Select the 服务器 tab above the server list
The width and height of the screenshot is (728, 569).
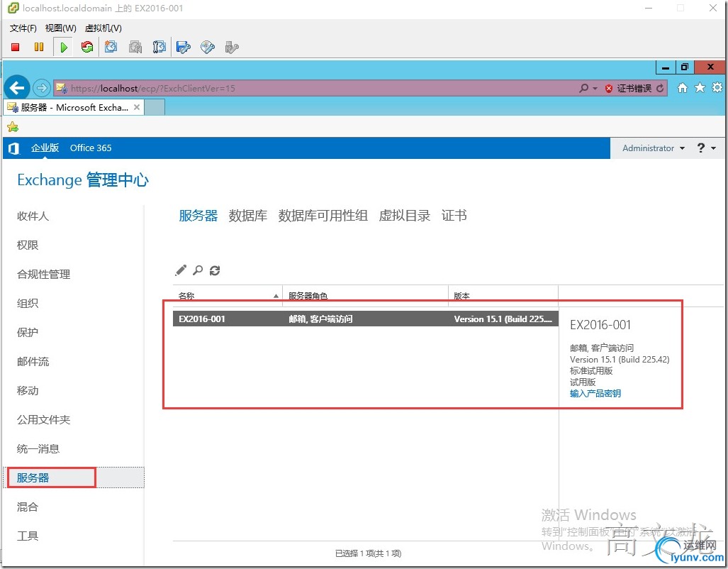tap(198, 216)
